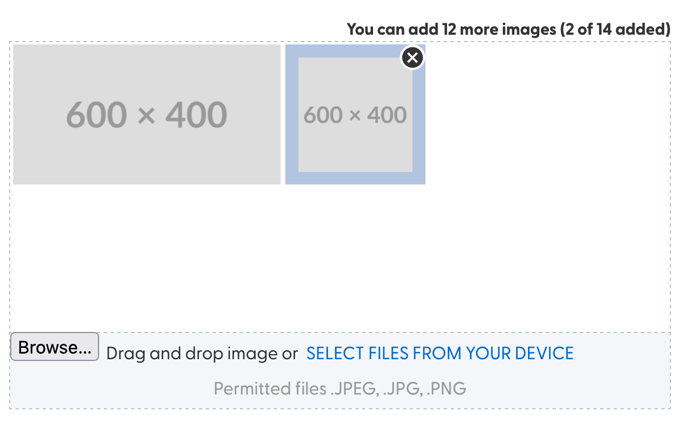Click the Browse... button
This screenshot has width=688, height=427.
[55, 348]
